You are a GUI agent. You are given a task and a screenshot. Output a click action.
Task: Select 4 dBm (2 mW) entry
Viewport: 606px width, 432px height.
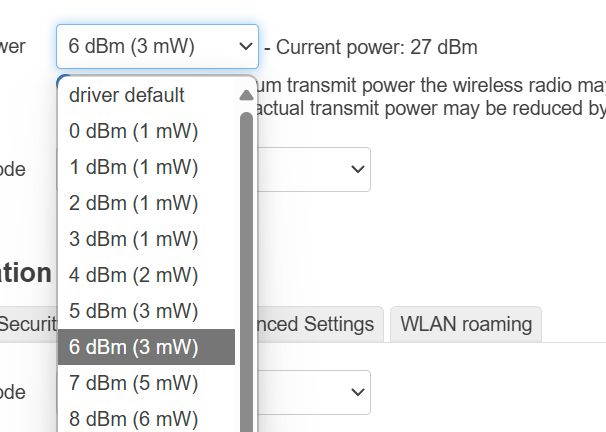point(146,275)
